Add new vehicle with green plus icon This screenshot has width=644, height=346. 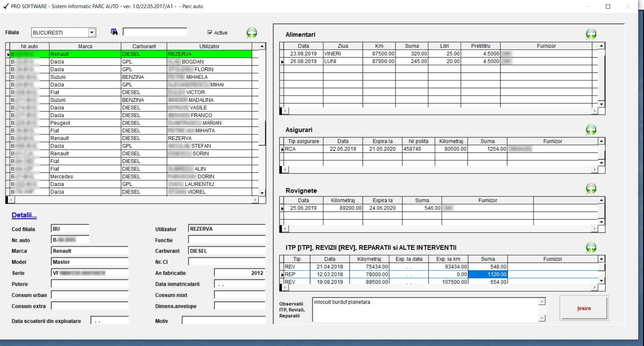pos(251,33)
